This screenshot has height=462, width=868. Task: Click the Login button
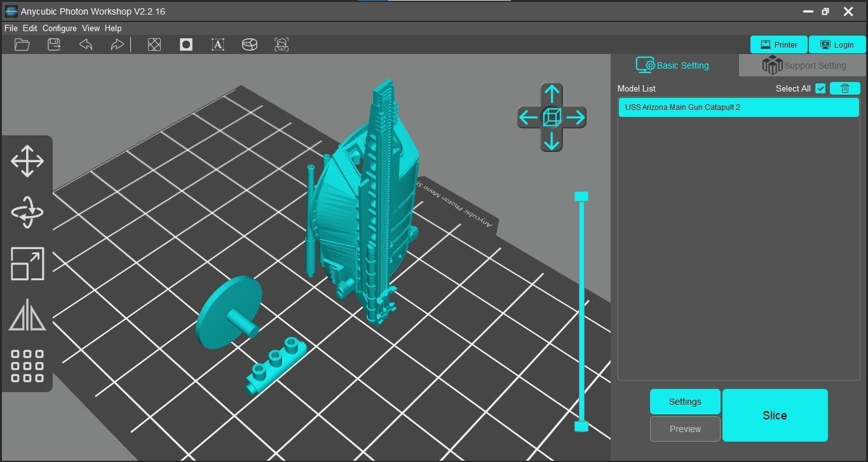pos(837,44)
